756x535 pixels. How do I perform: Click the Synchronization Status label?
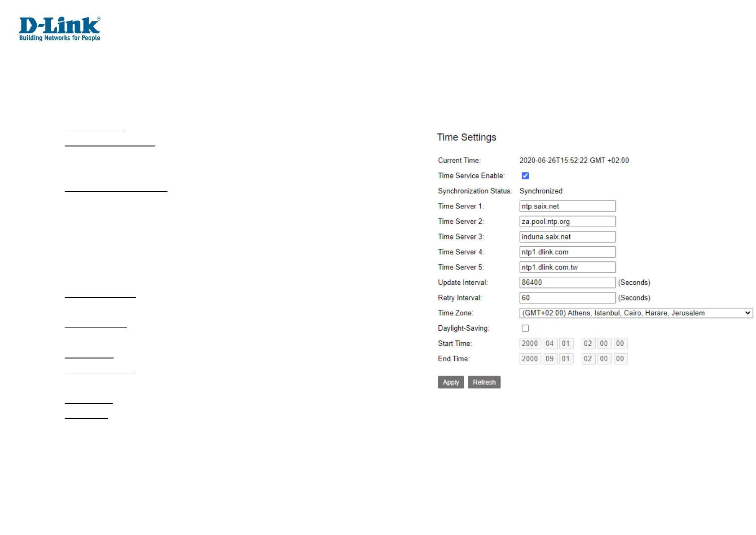(x=475, y=191)
